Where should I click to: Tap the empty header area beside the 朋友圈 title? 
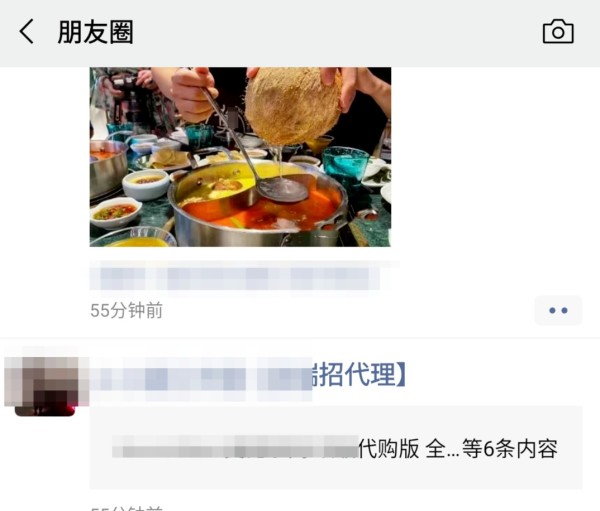coord(337,32)
